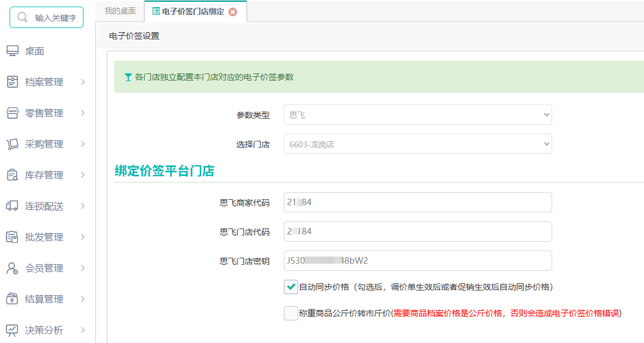This screenshot has width=644, height=343.
Task: Click the 桌面 monitor icon in sidebar
Action: point(13,51)
